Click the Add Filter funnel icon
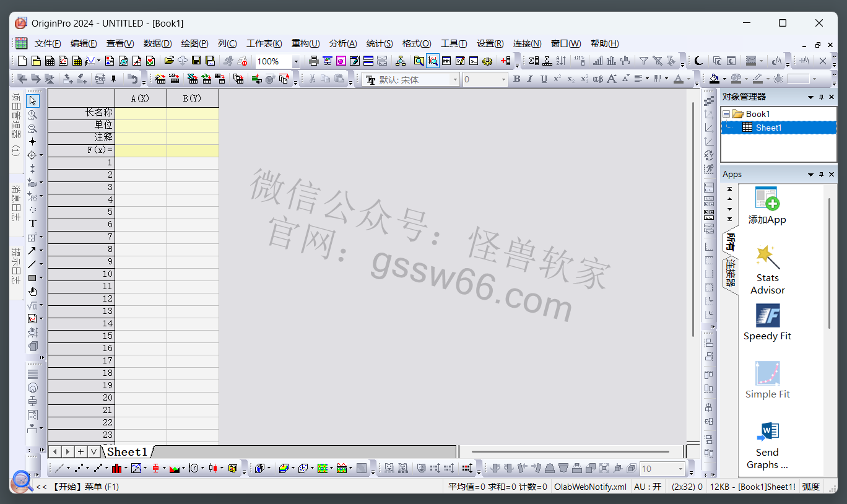This screenshot has height=504, width=847. tap(644, 61)
